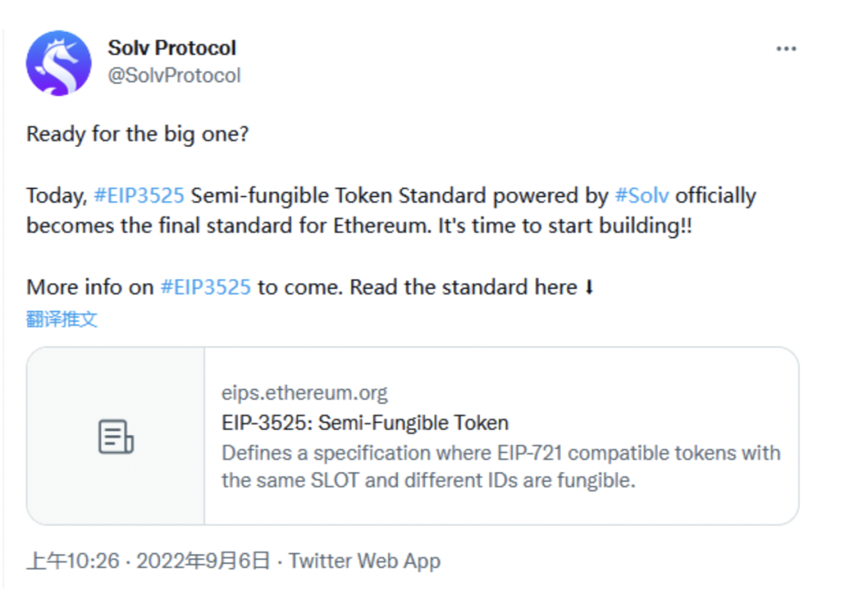Screen dimensions: 868x591
Task: Click #EIP3525 hashtag in More info line
Action: pyautogui.click(x=206, y=287)
